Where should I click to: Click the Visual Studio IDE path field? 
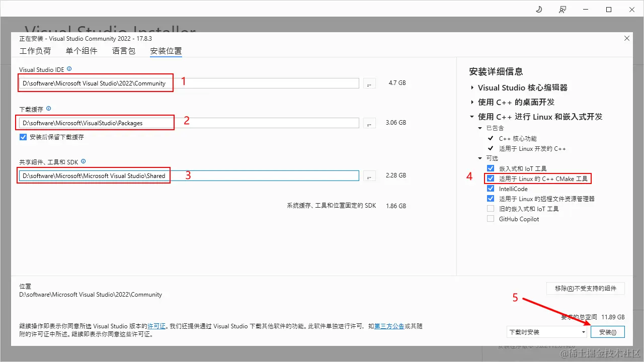[x=189, y=83]
